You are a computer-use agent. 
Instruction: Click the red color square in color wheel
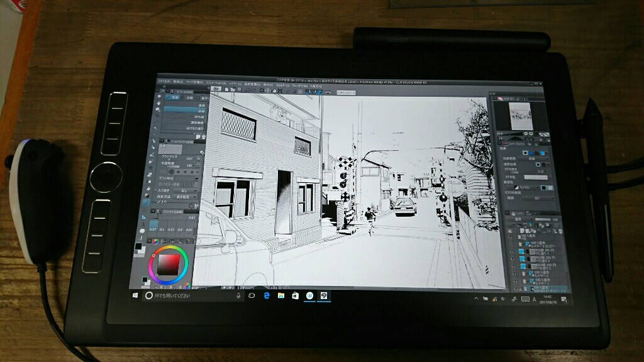tap(169, 265)
